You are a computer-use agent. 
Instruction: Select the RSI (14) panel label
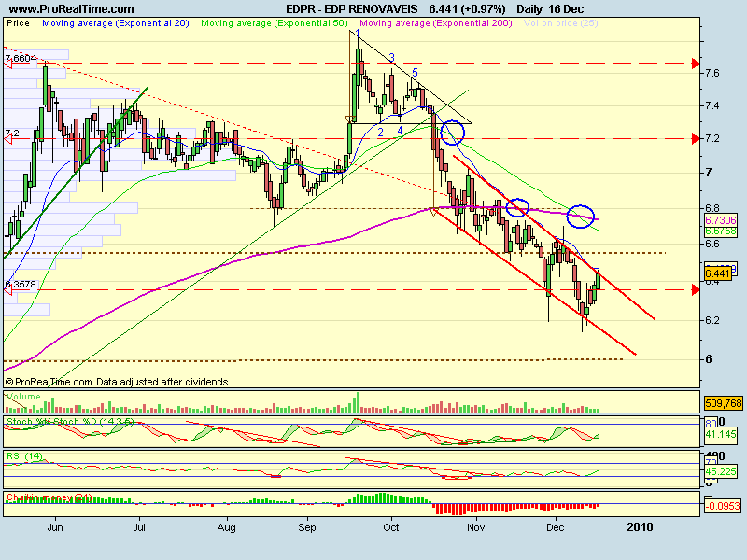(24, 456)
